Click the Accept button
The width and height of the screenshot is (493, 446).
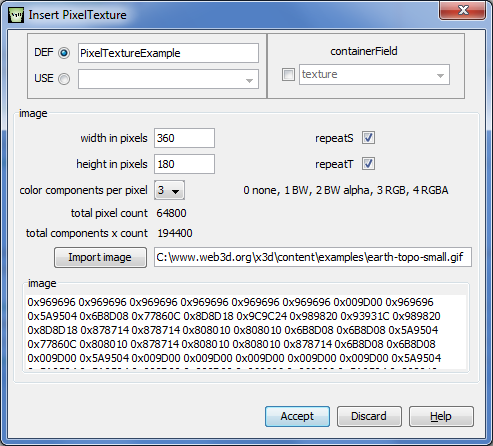coord(297,416)
